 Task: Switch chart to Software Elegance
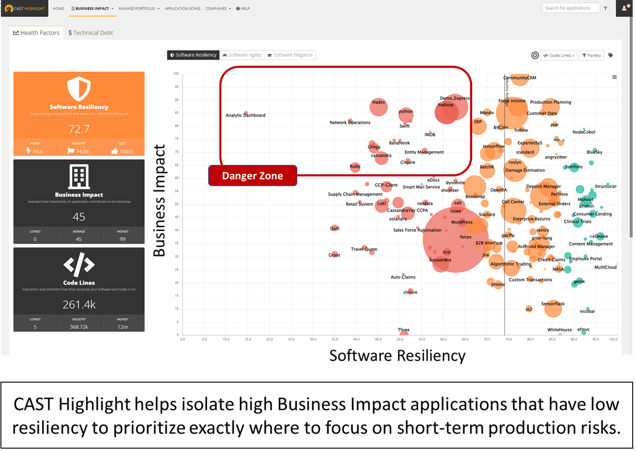coord(291,55)
